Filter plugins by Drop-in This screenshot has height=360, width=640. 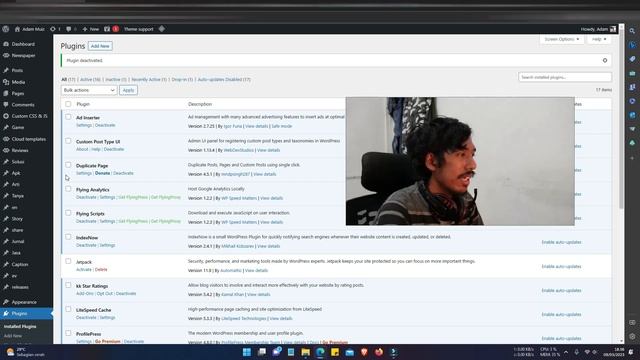click(x=182, y=80)
